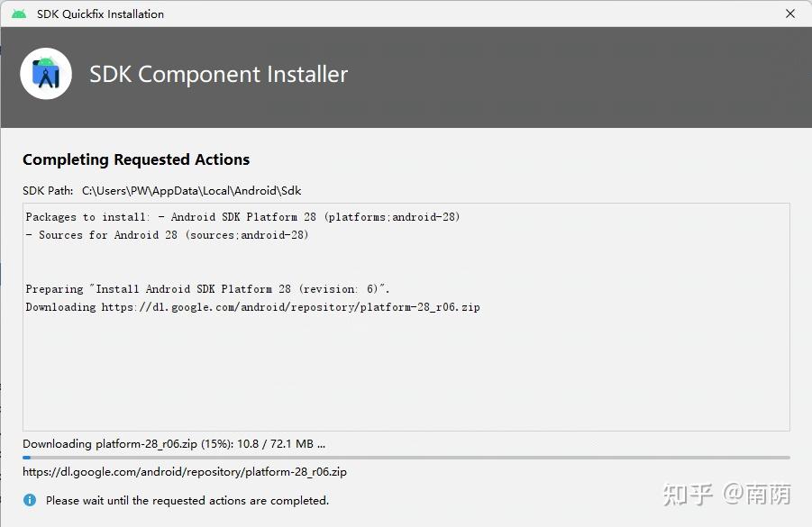
Task: Click the @南荫 username in the watermark
Action: 756,494
